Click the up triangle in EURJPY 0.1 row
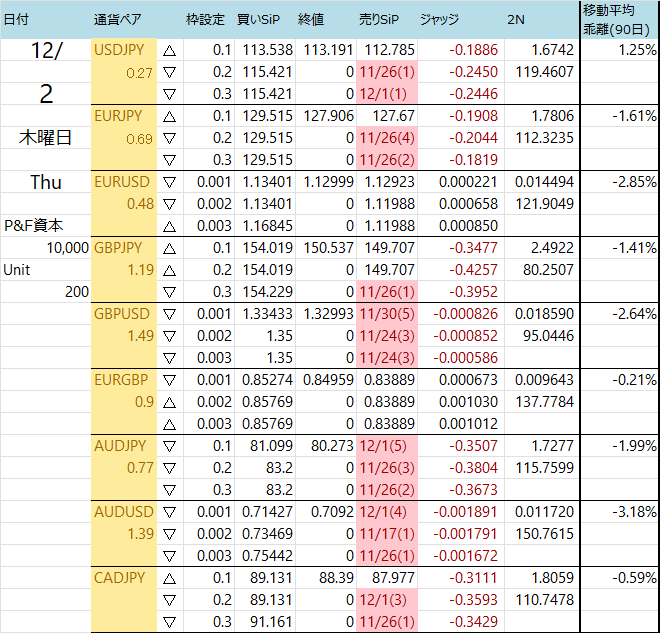 [169, 117]
